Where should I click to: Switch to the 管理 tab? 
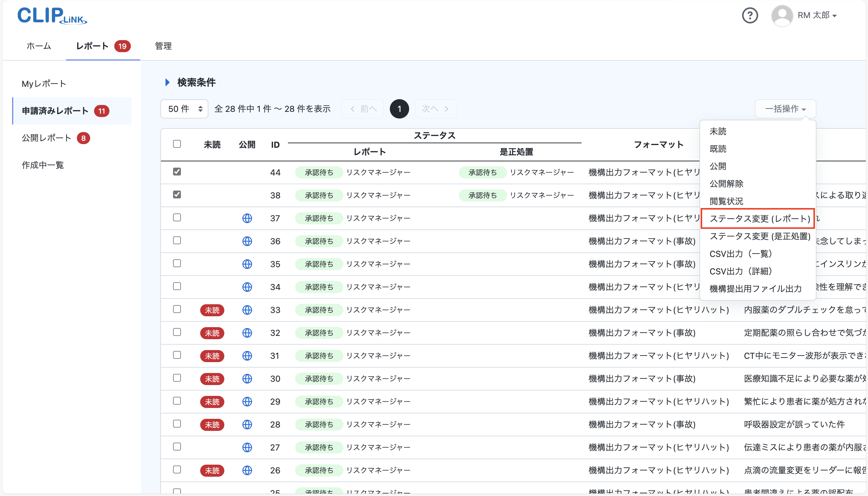[x=163, y=46]
